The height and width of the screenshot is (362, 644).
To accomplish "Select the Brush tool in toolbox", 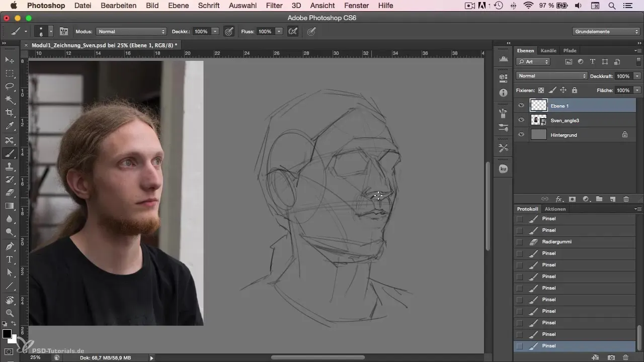I will (x=9, y=153).
